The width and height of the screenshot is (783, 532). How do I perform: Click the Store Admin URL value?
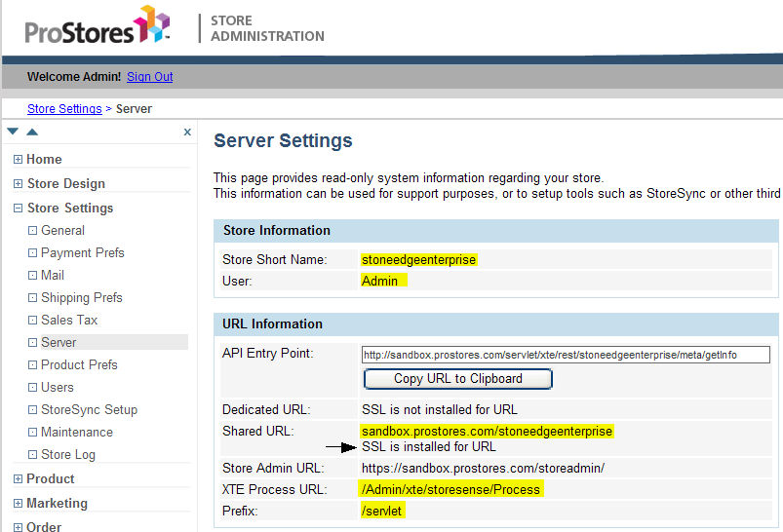483,468
